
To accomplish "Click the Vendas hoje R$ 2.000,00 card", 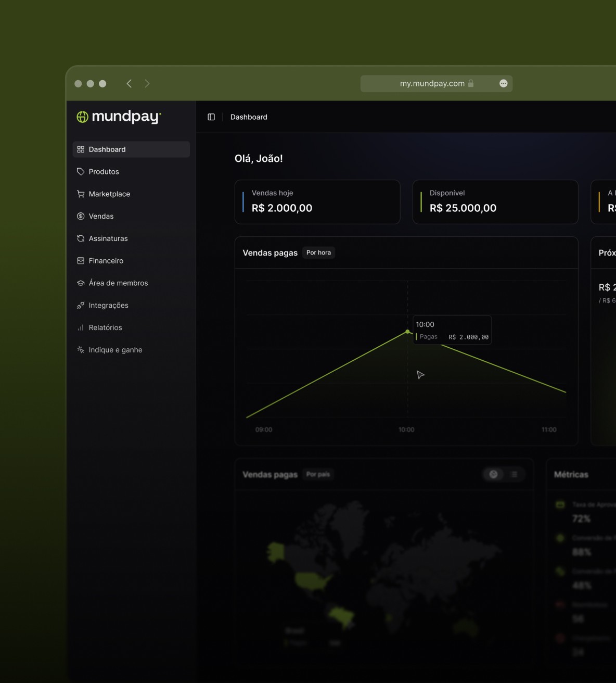I will coord(317,202).
